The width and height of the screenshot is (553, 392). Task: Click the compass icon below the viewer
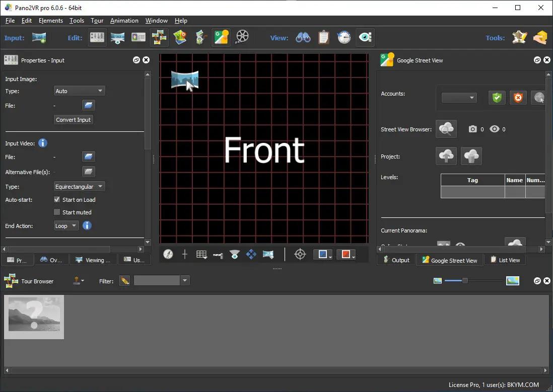(x=168, y=255)
